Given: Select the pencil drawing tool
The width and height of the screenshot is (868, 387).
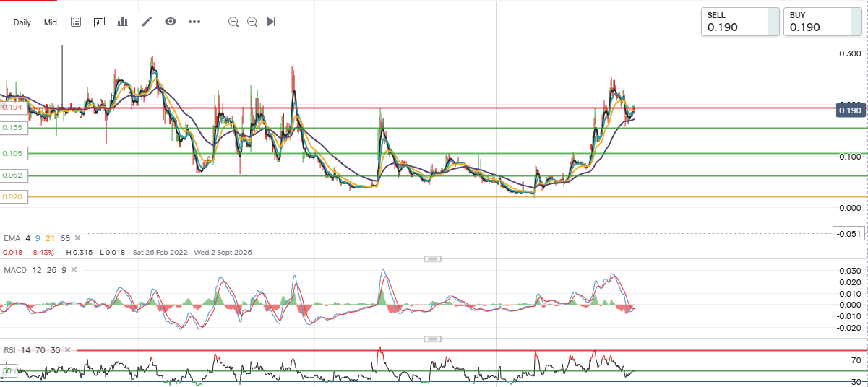Looking at the screenshot, I should (x=147, y=22).
